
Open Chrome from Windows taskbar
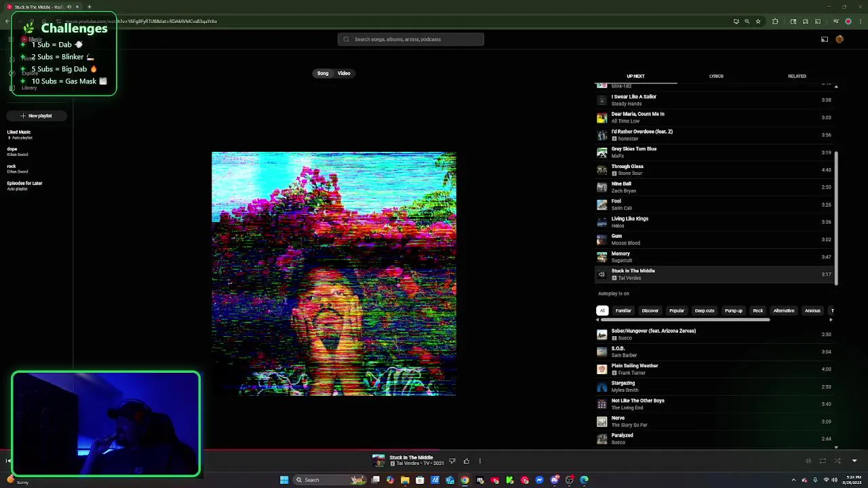465,480
